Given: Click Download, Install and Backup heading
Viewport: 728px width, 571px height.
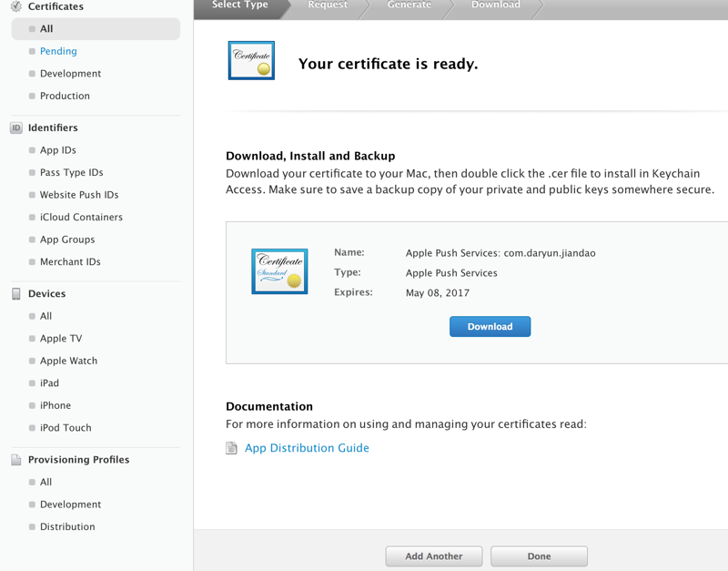Looking at the screenshot, I should [310, 156].
